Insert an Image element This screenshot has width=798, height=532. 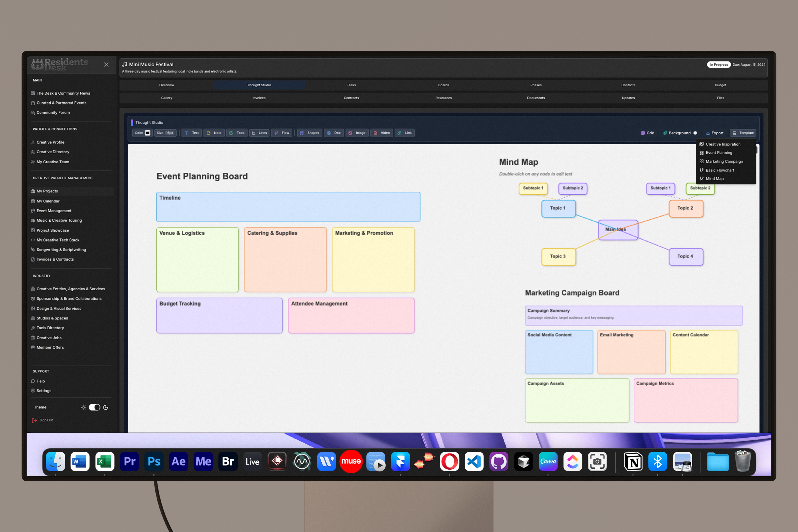[x=357, y=133]
